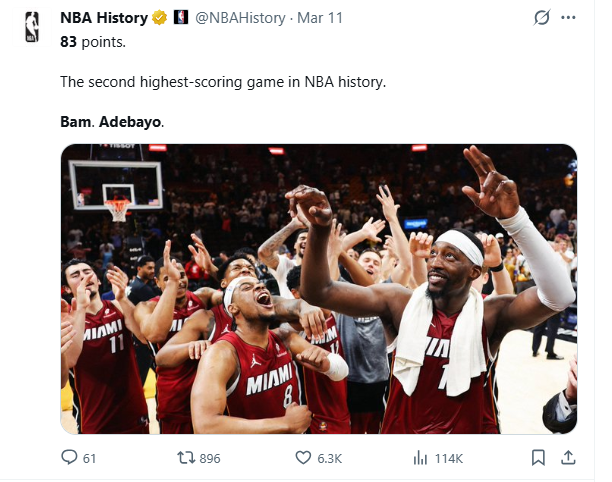Click the "second highest-scoring game" sentence
The width and height of the screenshot is (612, 482).
click(x=223, y=81)
